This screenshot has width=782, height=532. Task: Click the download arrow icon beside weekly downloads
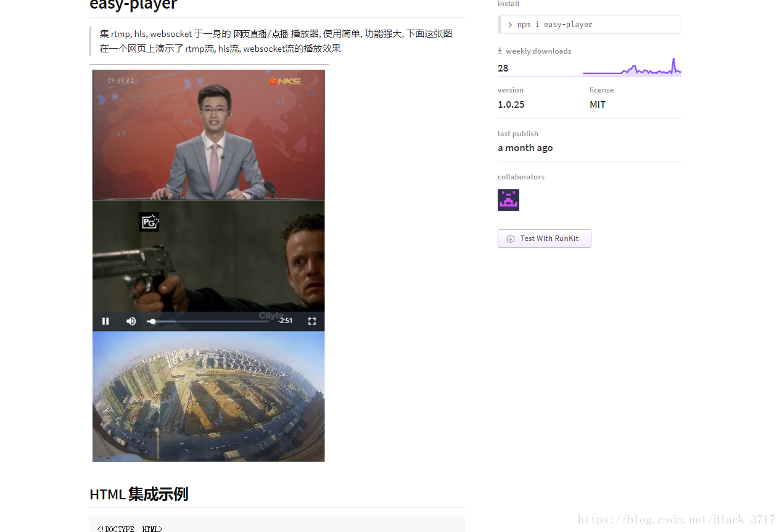(x=500, y=51)
